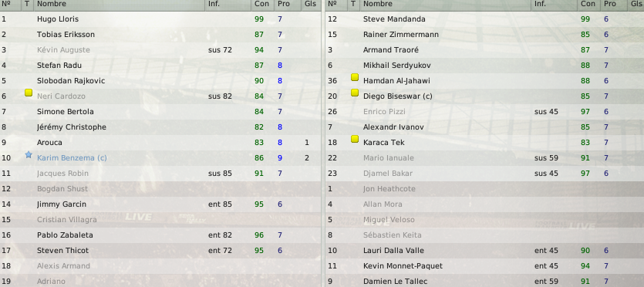Sort right table by Pro column header

(610, 4)
